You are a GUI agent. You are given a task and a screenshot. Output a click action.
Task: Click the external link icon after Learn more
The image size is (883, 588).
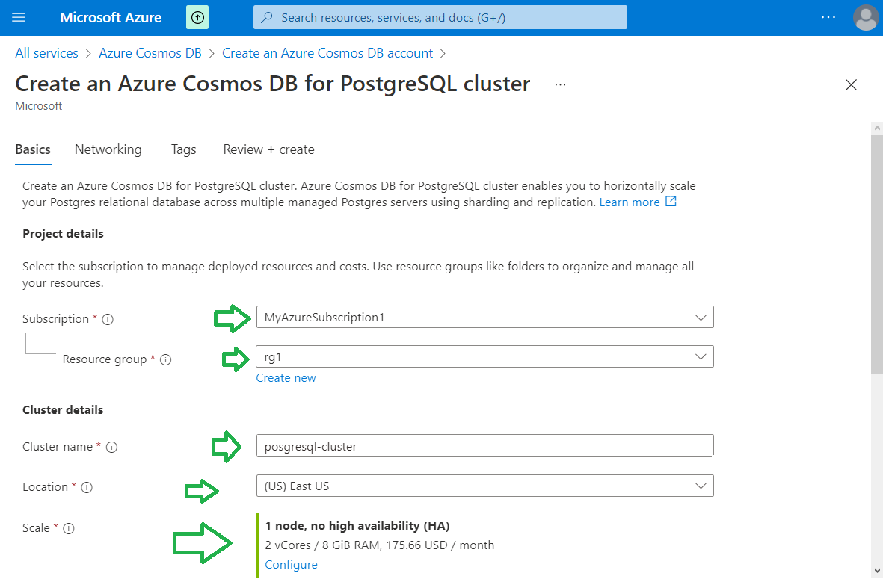tap(671, 202)
